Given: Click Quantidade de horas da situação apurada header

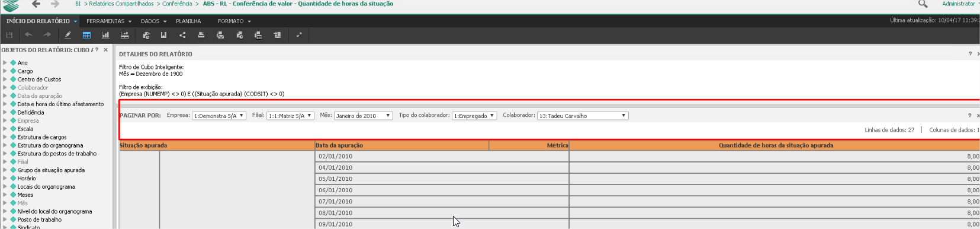Looking at the screenshot, I should (x=775, y=145).
